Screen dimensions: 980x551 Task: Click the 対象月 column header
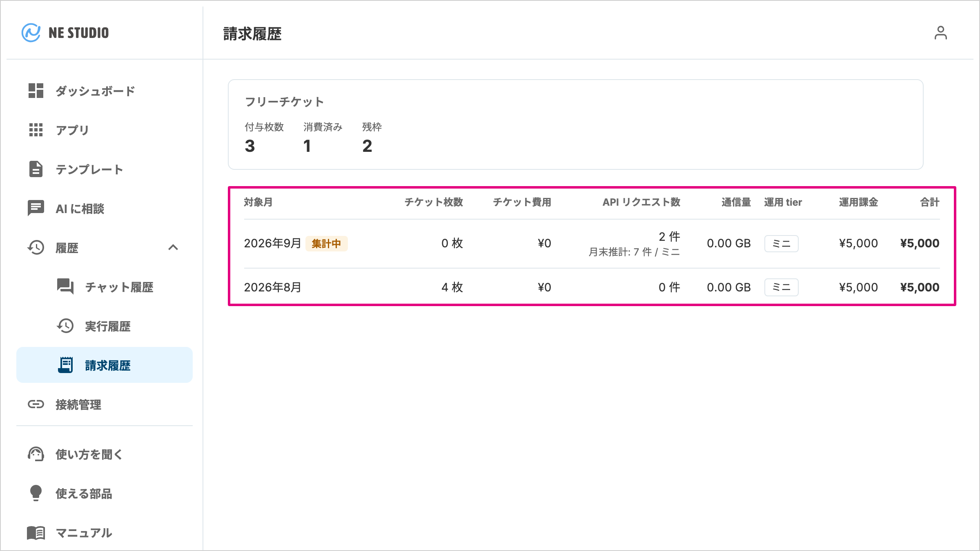click(x=258, y=202)
